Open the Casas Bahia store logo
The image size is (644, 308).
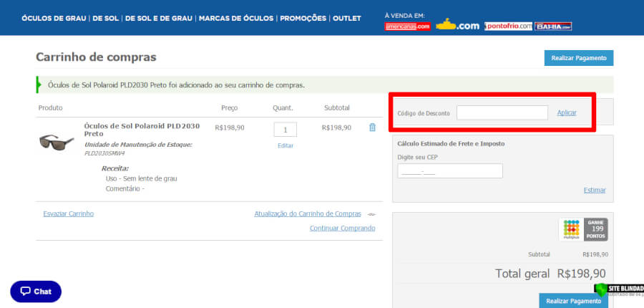pyautogui.click(x=555, y=27)
